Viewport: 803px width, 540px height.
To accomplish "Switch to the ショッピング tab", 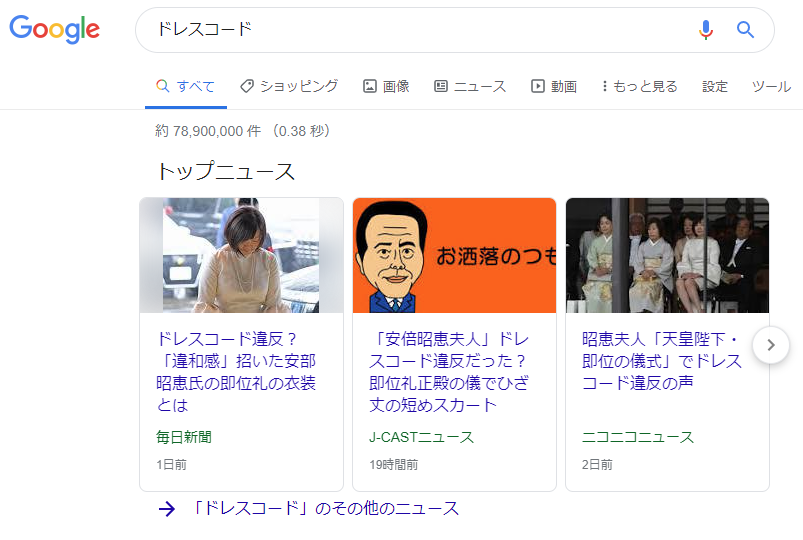I will coord(289,86).
